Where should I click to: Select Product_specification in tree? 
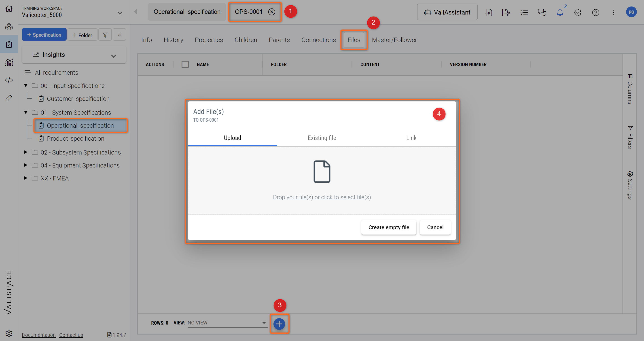click(76, 138)
